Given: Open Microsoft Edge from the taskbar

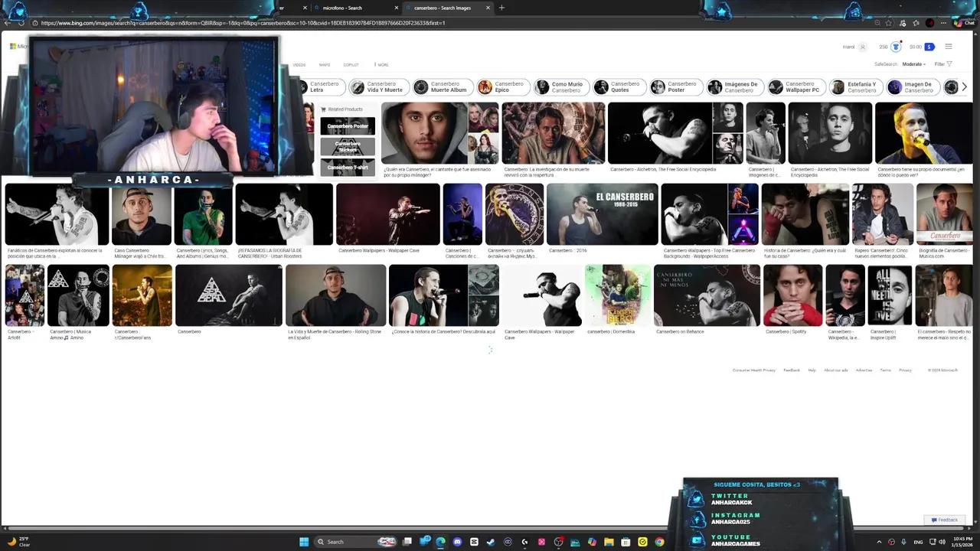Looking at the screenshot, I should click(440, 542).
